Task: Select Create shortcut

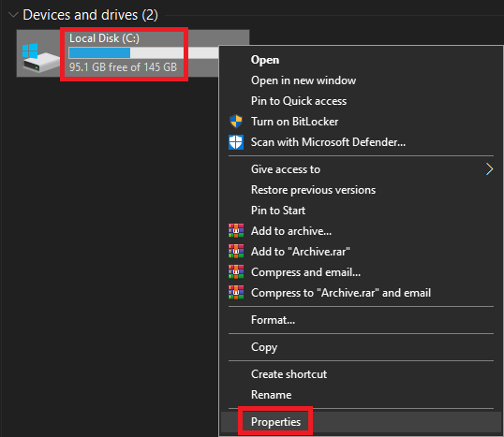Action: tap(362, 374)
